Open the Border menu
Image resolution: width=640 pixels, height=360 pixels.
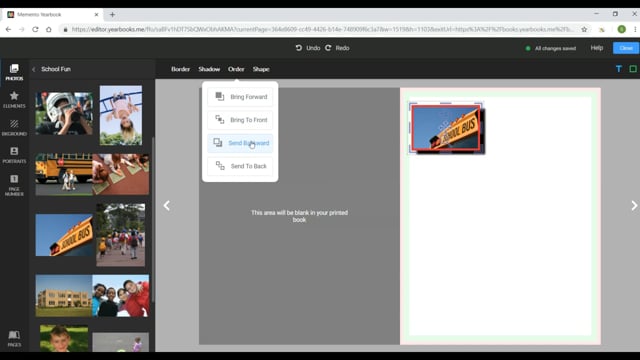pyautogui.click(x=180, y=69)
